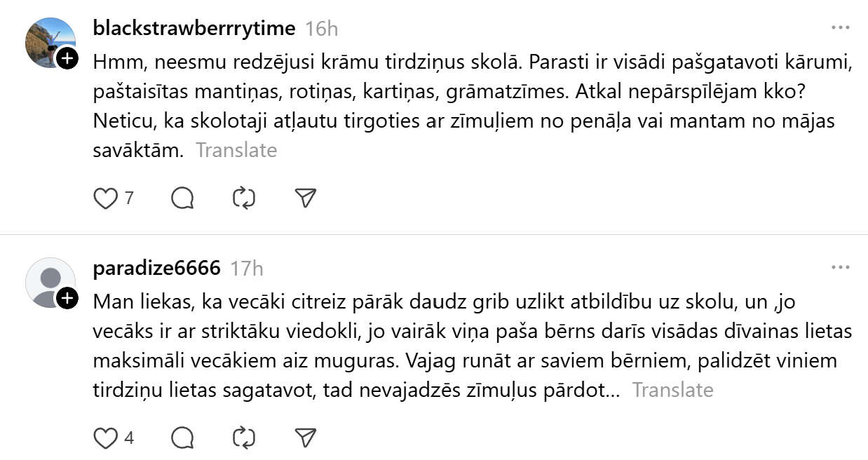This screenshot has height=460, width=868.
Task: Repost the paradize6666 post
Action: (243, 439)
